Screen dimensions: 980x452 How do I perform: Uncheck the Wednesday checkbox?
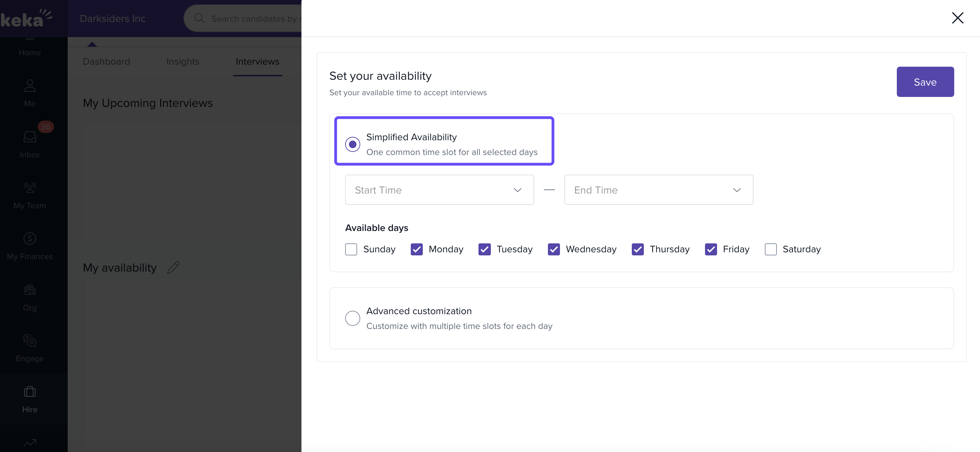553,249
